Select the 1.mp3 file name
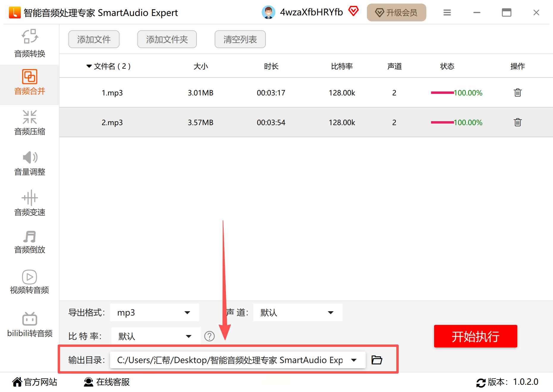 click(x=112, y=93)
